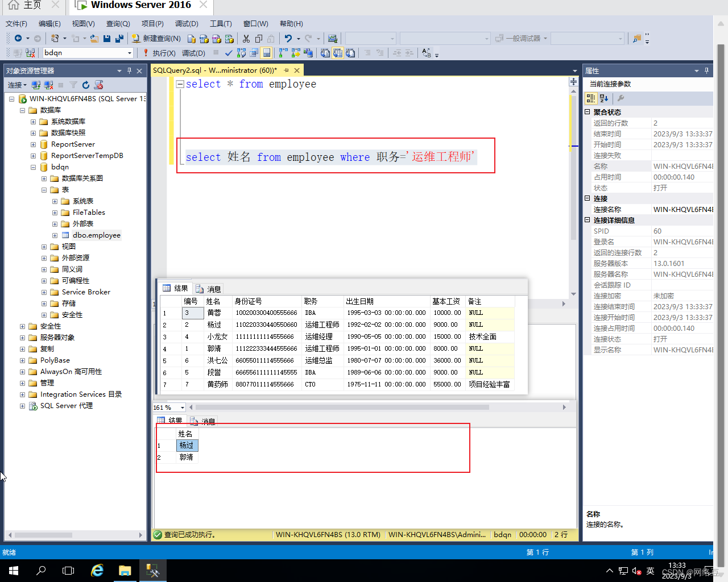
Task: Click refresh icon in Object Explorer
Action: [86, 85]
